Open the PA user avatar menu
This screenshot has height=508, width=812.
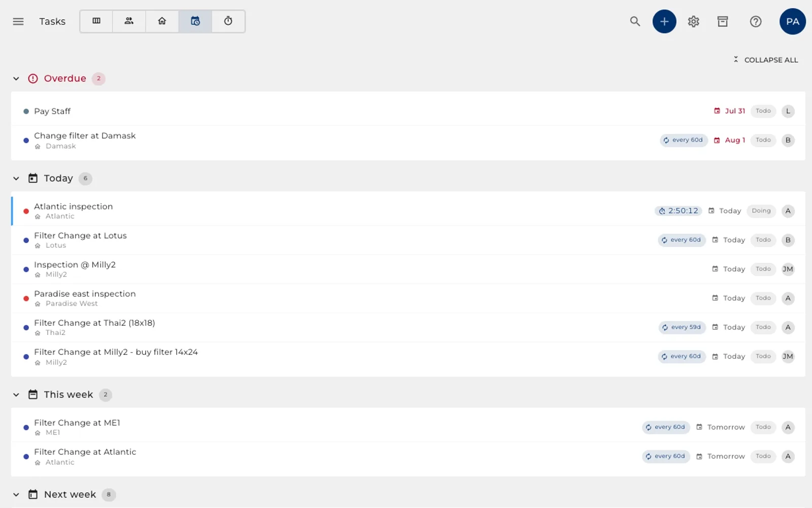tap(792, 21)
